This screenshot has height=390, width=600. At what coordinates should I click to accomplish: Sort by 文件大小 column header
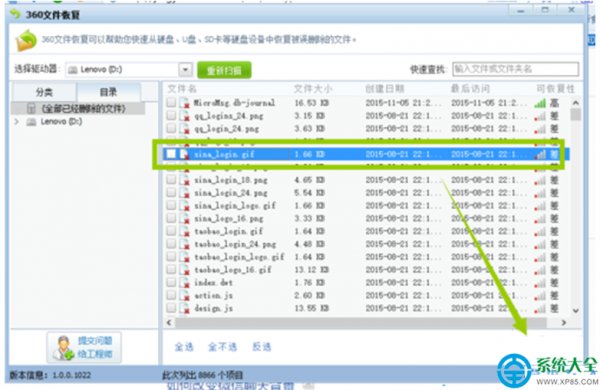coord(313,89)
